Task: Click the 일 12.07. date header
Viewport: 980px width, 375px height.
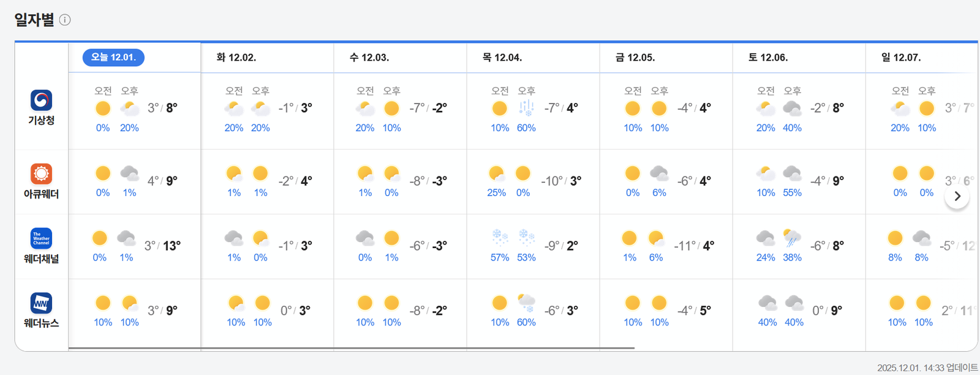Action: [x=901, y=58]
